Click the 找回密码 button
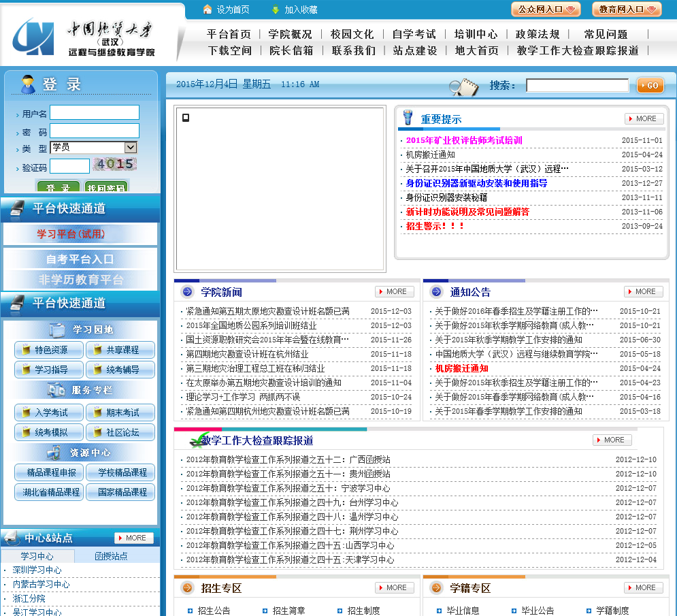The image size is (677, 616). tap(106, 187)
